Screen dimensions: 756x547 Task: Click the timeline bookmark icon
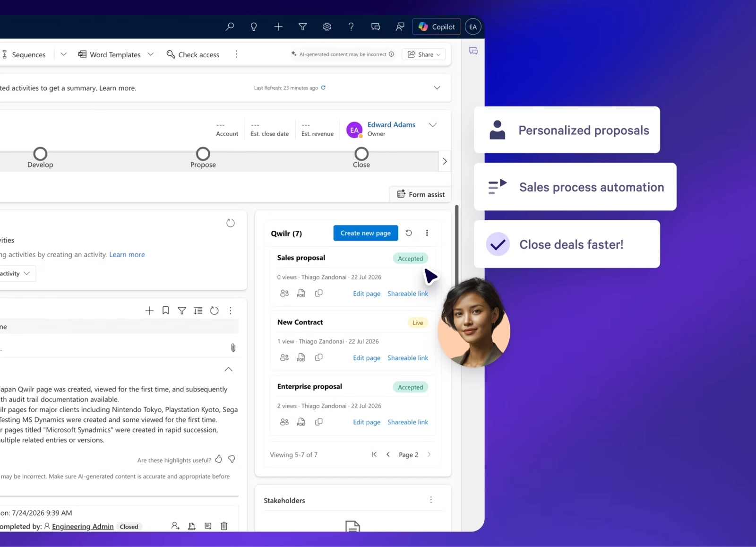tap(166, 311)
